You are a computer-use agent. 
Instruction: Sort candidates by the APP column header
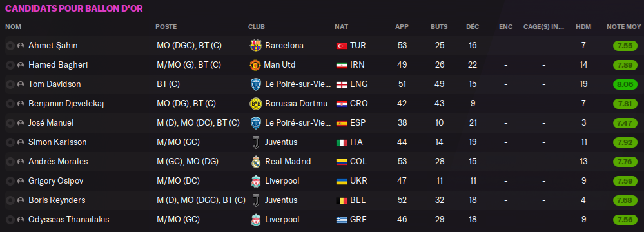(x=402, y=26)
